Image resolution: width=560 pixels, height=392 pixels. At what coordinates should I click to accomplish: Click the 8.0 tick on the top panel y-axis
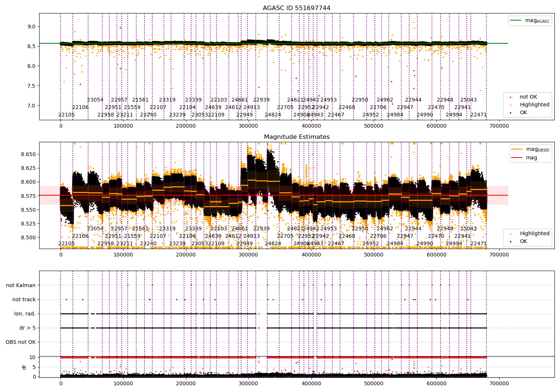pyautogui.click(x=32, y=66)
